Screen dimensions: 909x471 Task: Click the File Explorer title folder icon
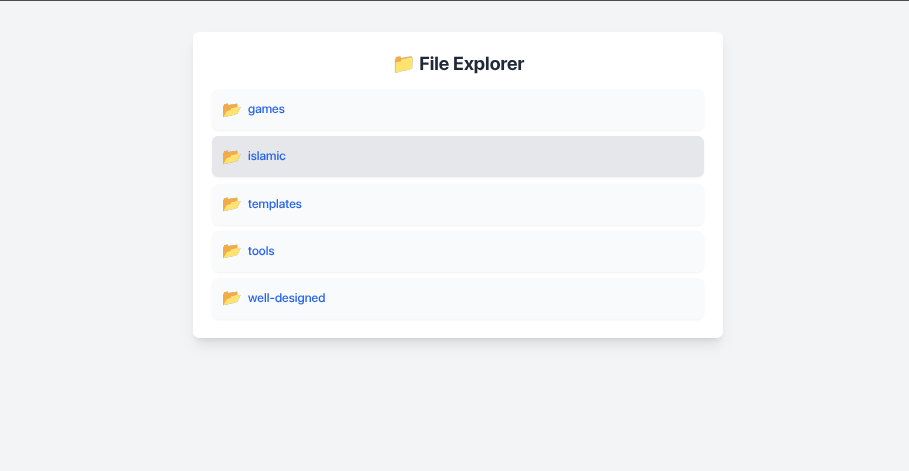click(x=403, y=64)
